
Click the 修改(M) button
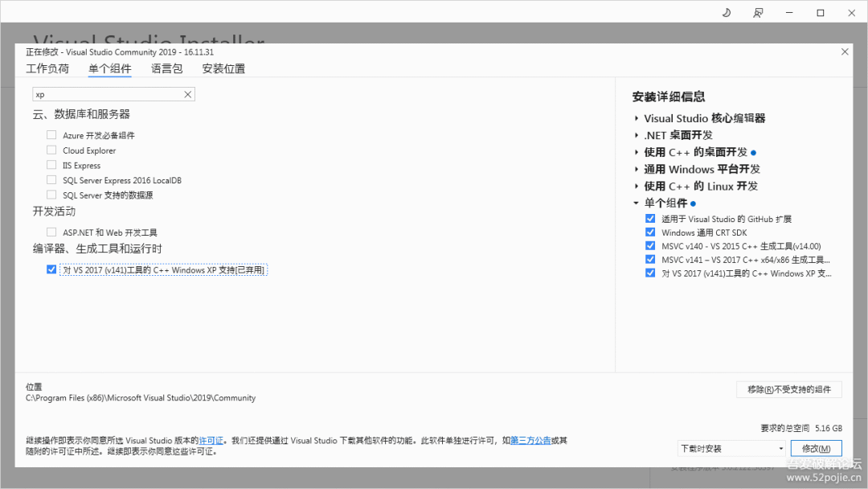pos(817,449)
